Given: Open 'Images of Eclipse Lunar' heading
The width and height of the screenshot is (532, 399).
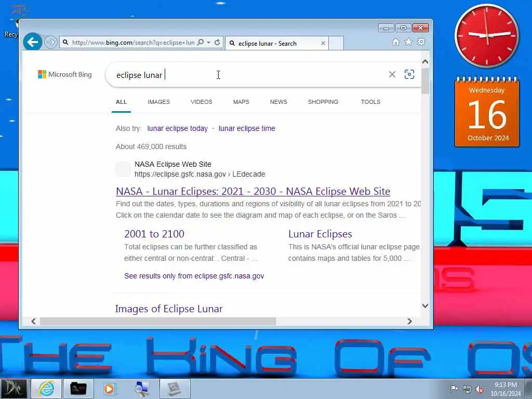Looking at the screenshot, I should click(x=169, y=309).
